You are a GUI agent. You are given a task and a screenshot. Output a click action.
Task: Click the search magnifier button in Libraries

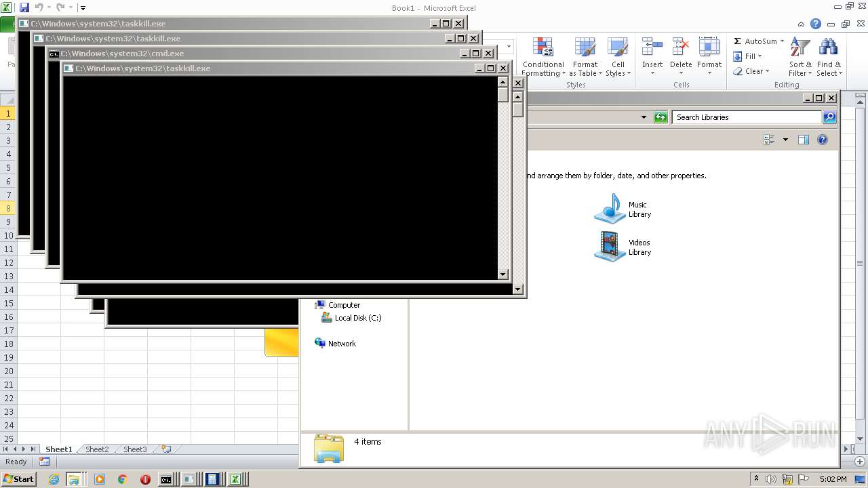(x=829, y=117)
